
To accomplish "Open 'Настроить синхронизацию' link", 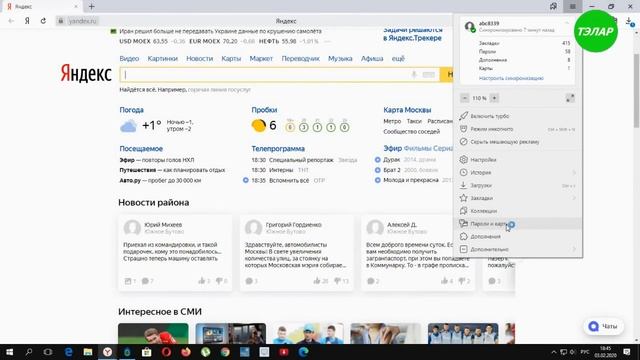I will (511, 78).
